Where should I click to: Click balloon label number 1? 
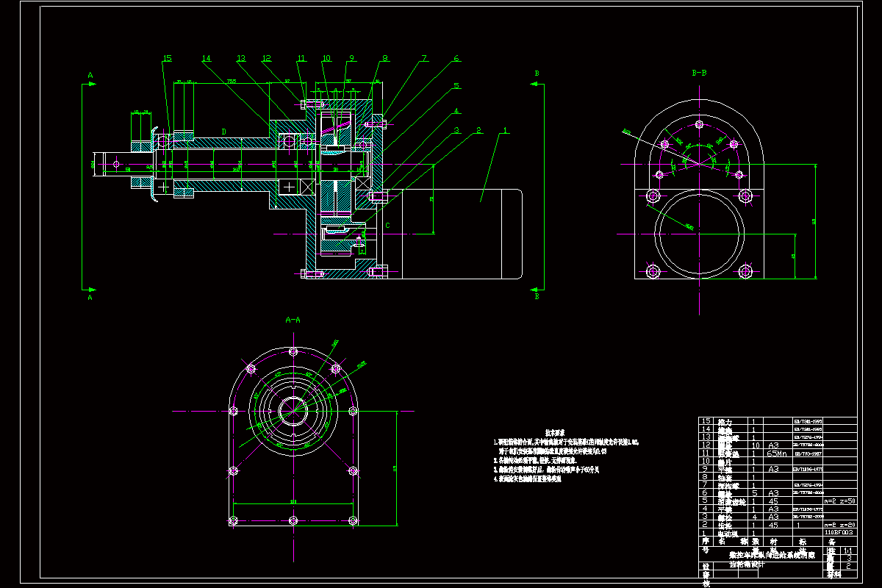click(x=504, y=130)
